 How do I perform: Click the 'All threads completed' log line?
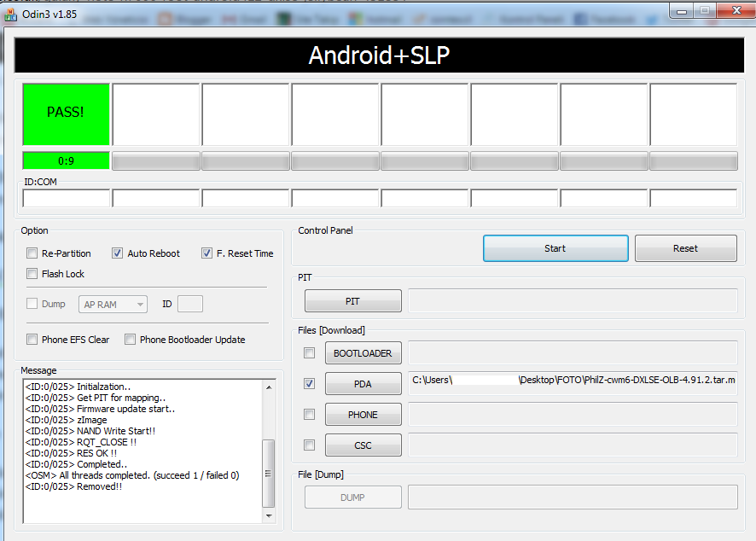[132, 475]
